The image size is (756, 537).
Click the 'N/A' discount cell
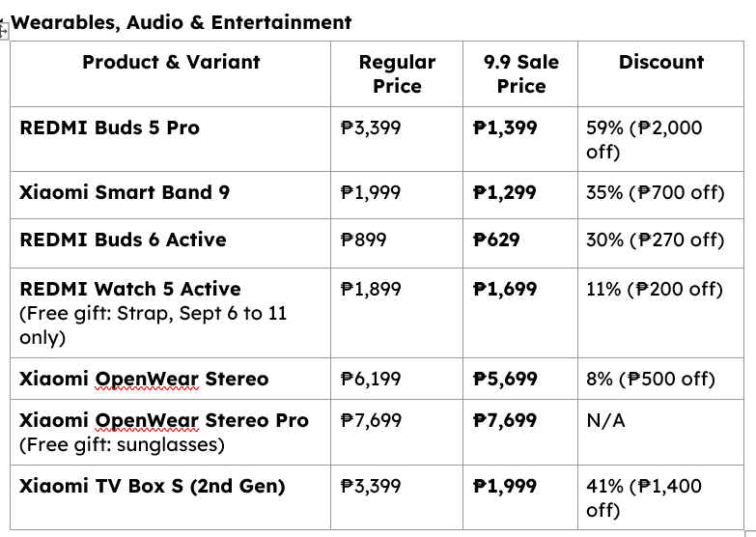click(x=605, y=420)
